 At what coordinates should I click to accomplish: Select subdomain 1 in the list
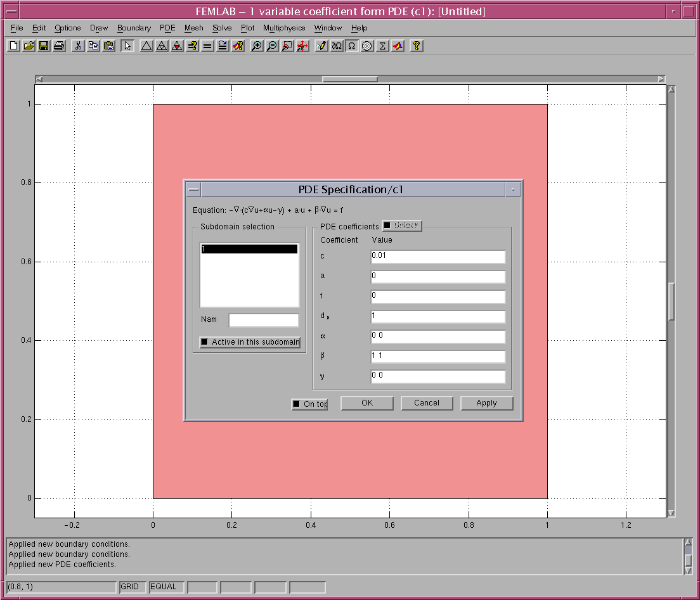tap(249, 249)
